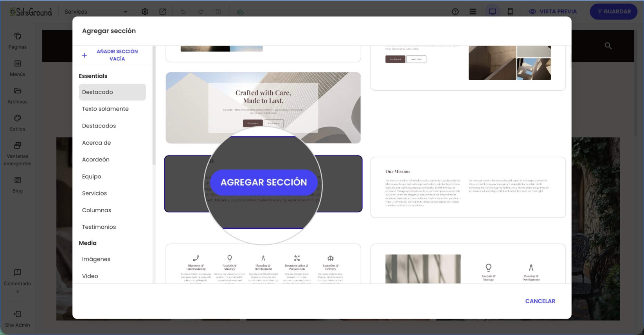The image size is (644, 335).
Task: Click the cloud save status icon
Action: [x=240, y=12]
